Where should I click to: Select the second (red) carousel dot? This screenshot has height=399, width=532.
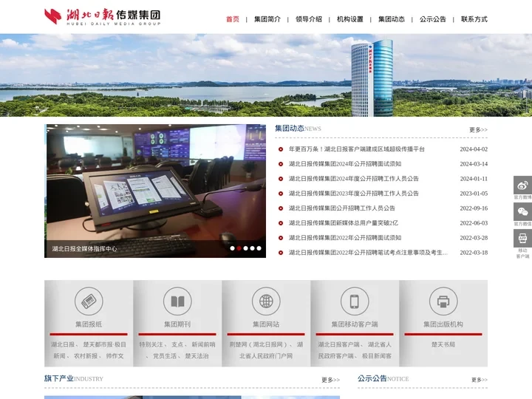click(x=239, y=248)
